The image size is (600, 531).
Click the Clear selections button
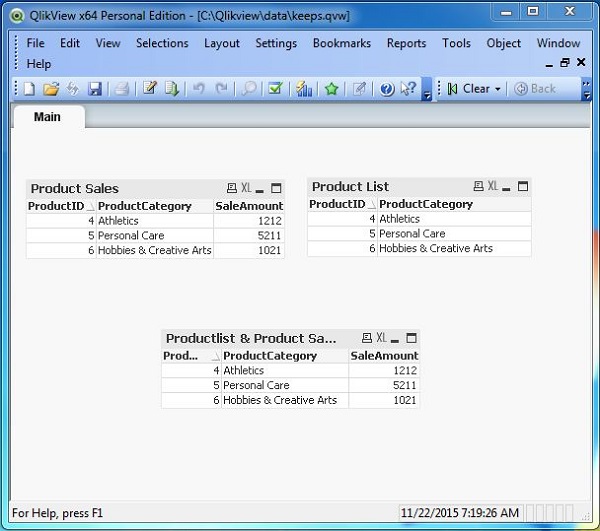[469, 89]
